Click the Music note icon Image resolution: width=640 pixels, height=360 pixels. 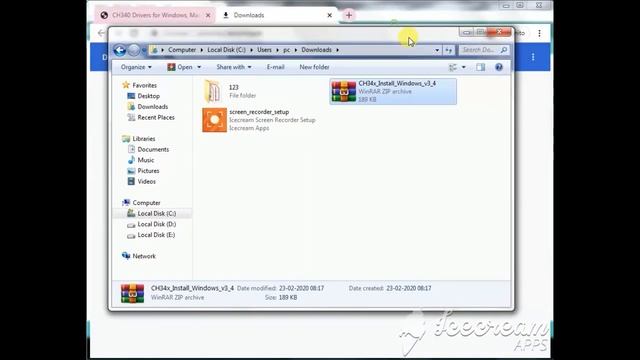coord(131,160)
